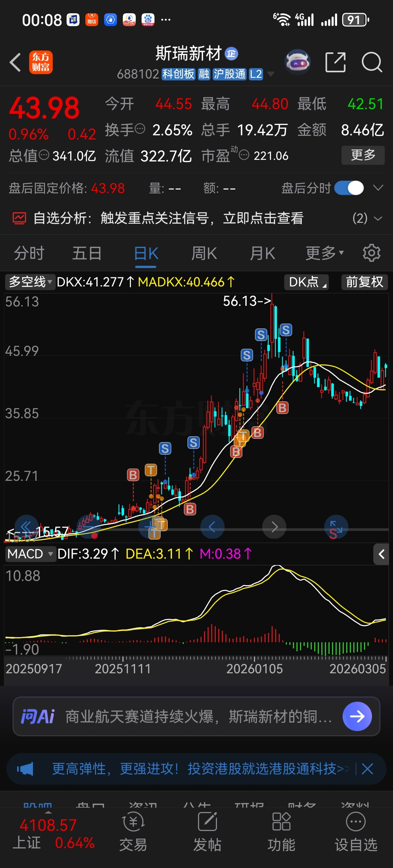393x868 pixels.
Task: Share the stock page via share icon
Action: [335, 62]
